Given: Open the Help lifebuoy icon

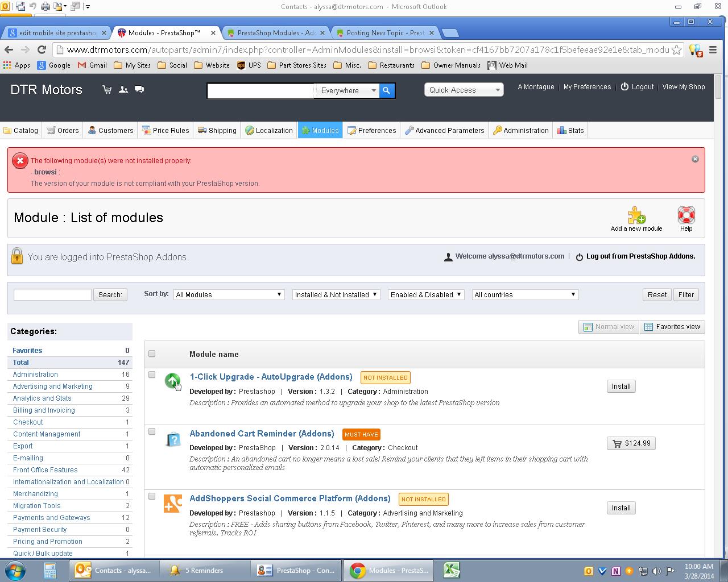Looking at the screenshot, I should coord(686,215).
